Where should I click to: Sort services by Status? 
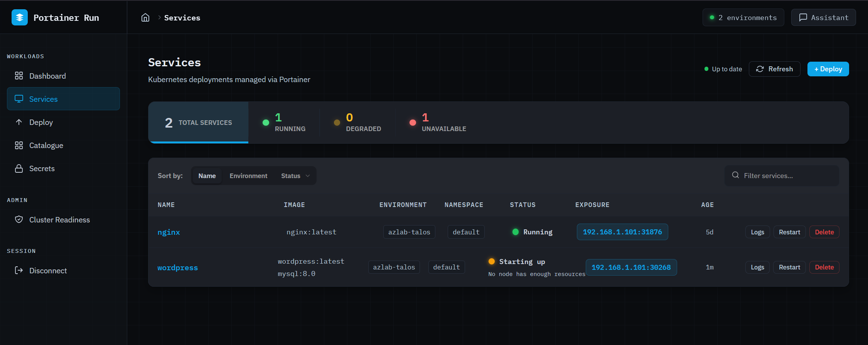[x=295, y=176]
